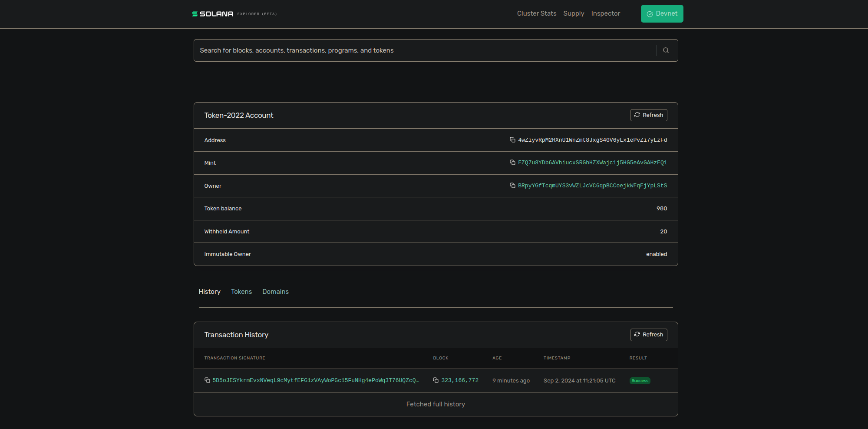The image size is (868, 429).
Task: Copy the Owner address
Action: coord(512,186)
